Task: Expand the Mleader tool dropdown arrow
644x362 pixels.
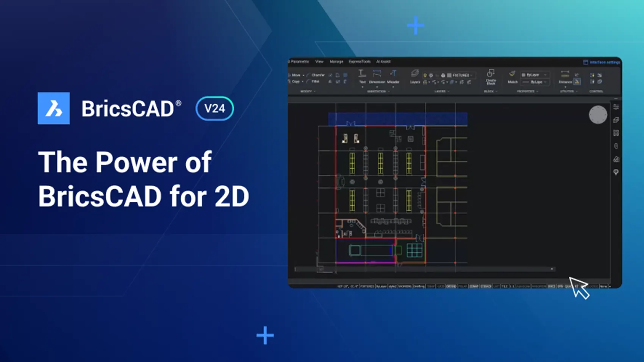Action: (393, 87)
